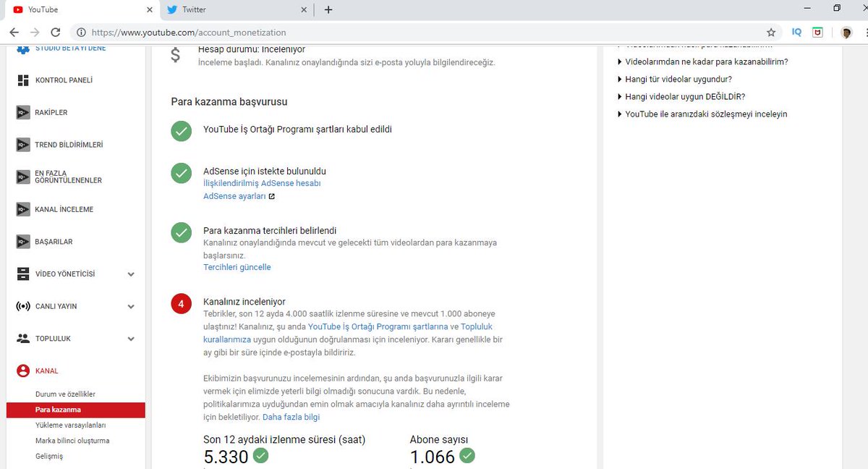The height and width of the screenshot is (469, 868).
Task: Click the green check next to watch hours 5.330
Action: (260, 456)
